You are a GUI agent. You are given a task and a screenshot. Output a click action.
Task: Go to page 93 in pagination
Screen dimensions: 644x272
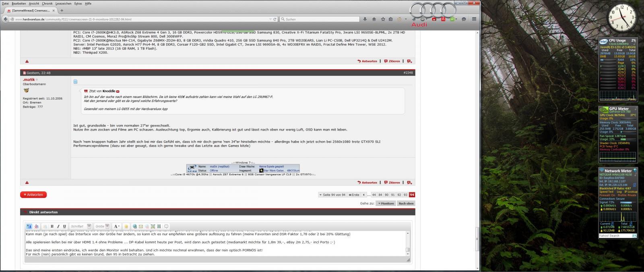coord(405,195)
